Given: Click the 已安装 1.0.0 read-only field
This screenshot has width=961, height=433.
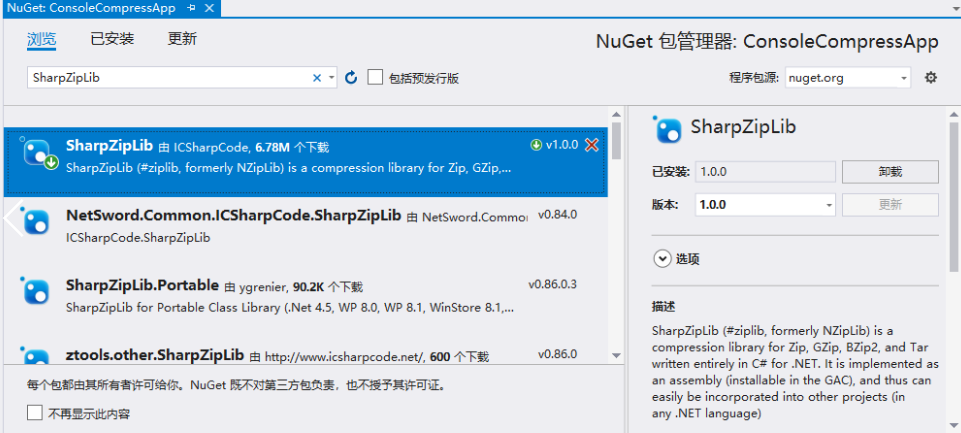Looking at the screenshot, I should [x=765, y=172].
